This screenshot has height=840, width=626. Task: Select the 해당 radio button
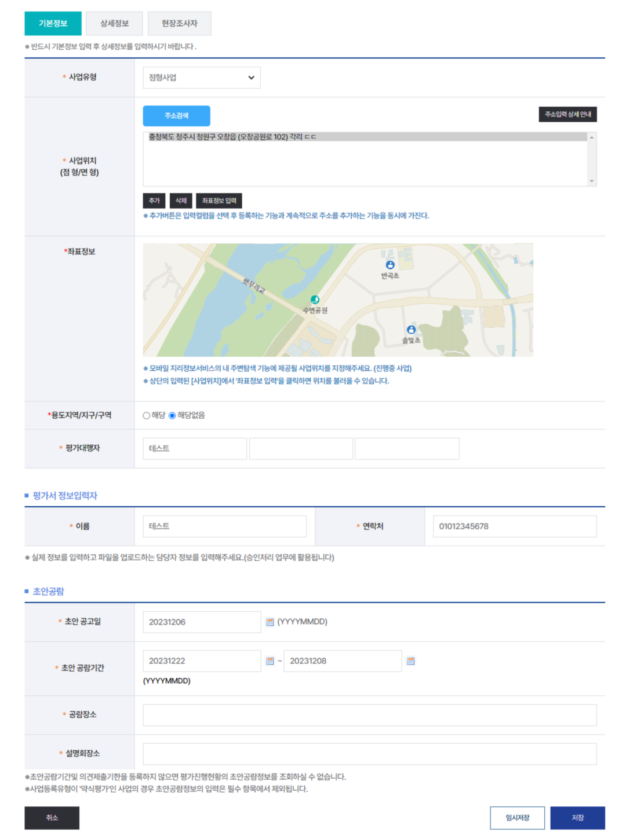click(x=147, y=415)
